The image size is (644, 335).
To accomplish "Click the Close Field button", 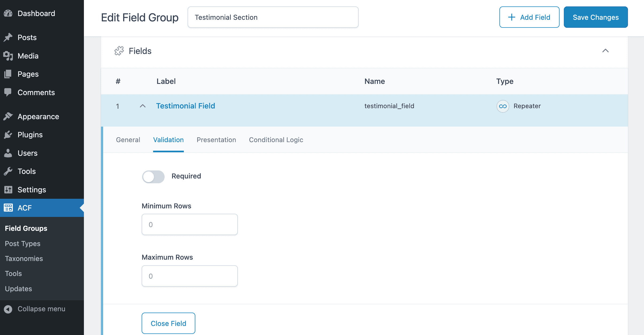I will tap(168, 324).
